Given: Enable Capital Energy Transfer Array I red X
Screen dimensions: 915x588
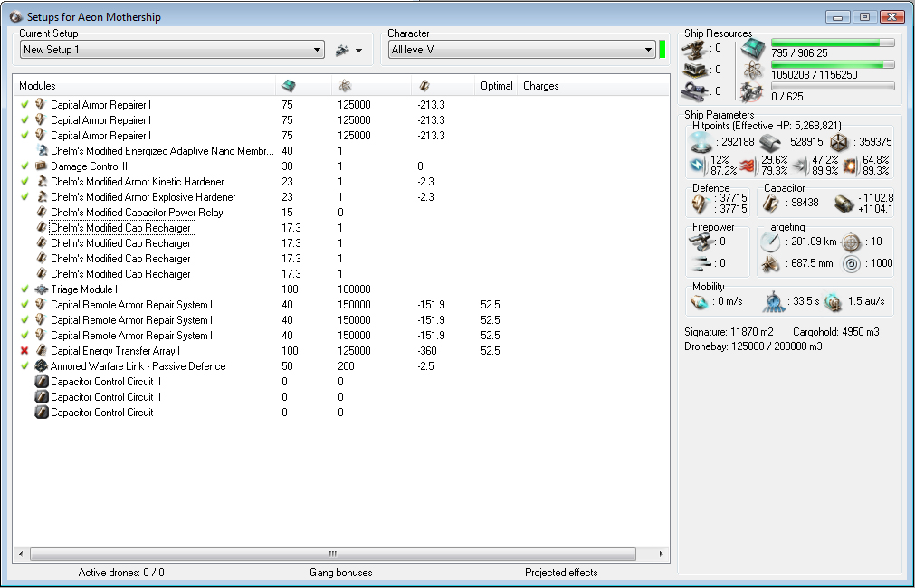Looking at the screenshot, I should click(25, 351).
